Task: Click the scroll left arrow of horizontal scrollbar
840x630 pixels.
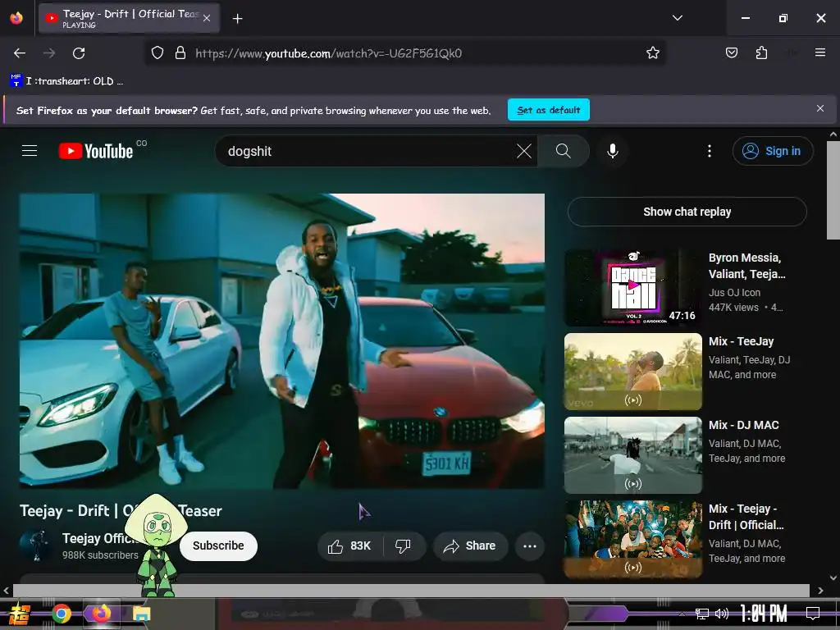Action: coord(6,591)
